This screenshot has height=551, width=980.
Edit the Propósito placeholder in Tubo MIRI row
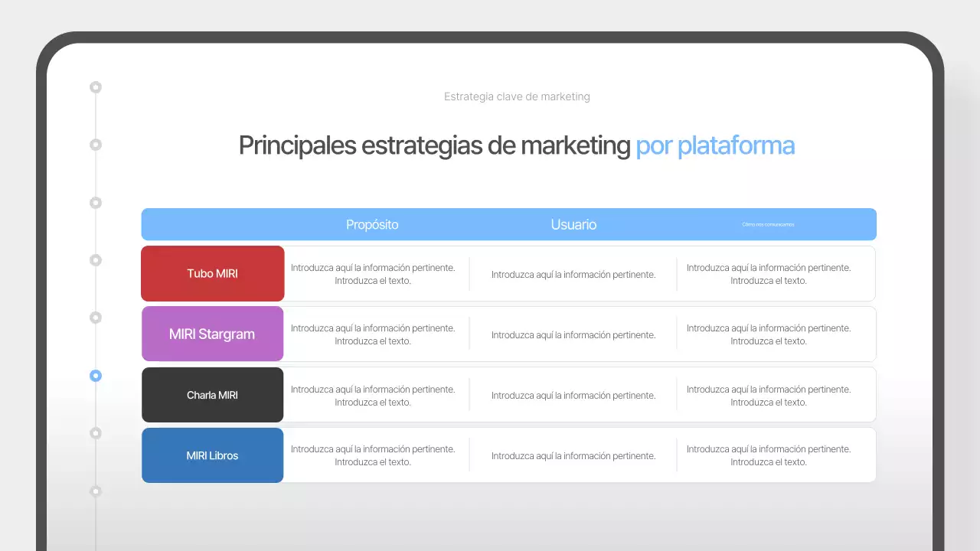(x=373, y=274)
